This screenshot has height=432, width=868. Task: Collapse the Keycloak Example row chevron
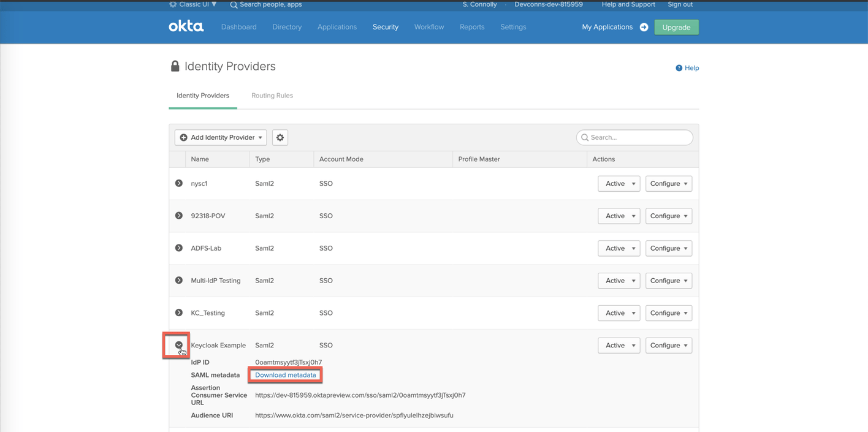point(178,346)
